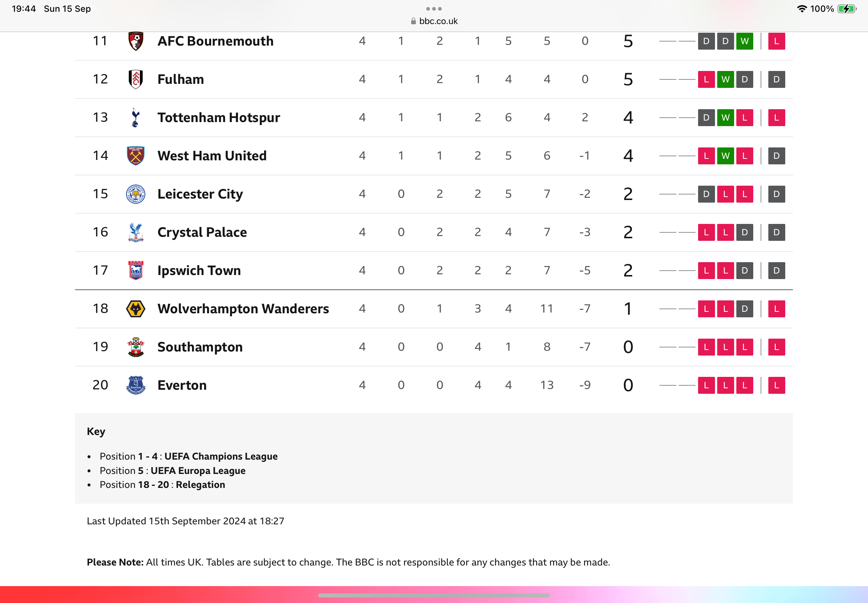Screen dimensions: 868x603
Task: Tap the Wolverhampton Wanderers wolf crest
Action: pyautogui.click(x=136, y=309)
